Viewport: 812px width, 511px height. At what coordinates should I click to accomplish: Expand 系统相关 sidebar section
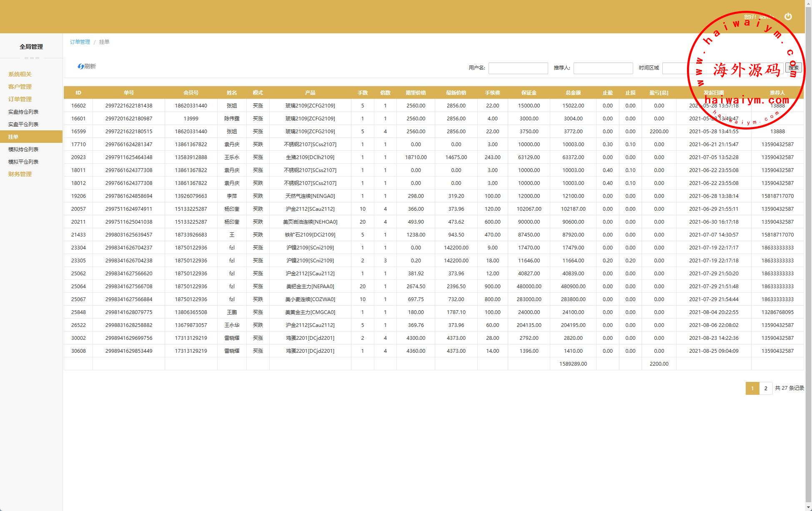tap(20, 74)
